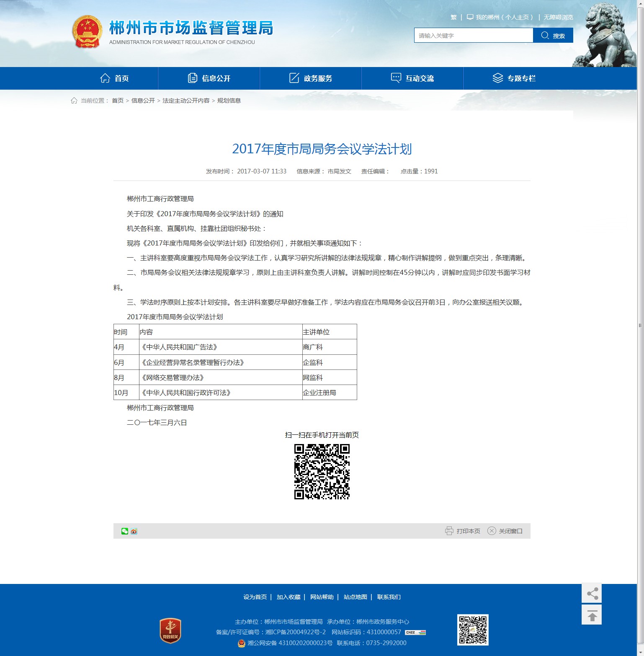Screen dimensions: 644x656
Task: Click the magnifier icon in search button
Action: click(545, 36)
